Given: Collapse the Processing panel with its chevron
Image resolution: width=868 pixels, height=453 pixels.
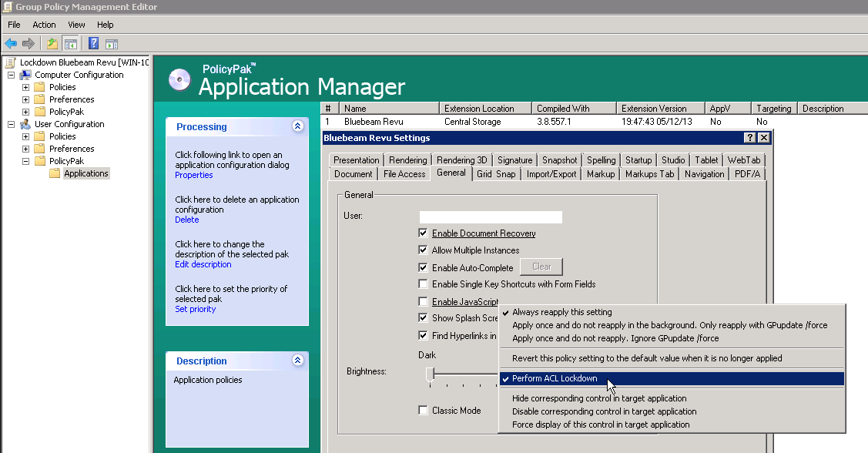Looking at the screenshot, I should pos(297,126).
